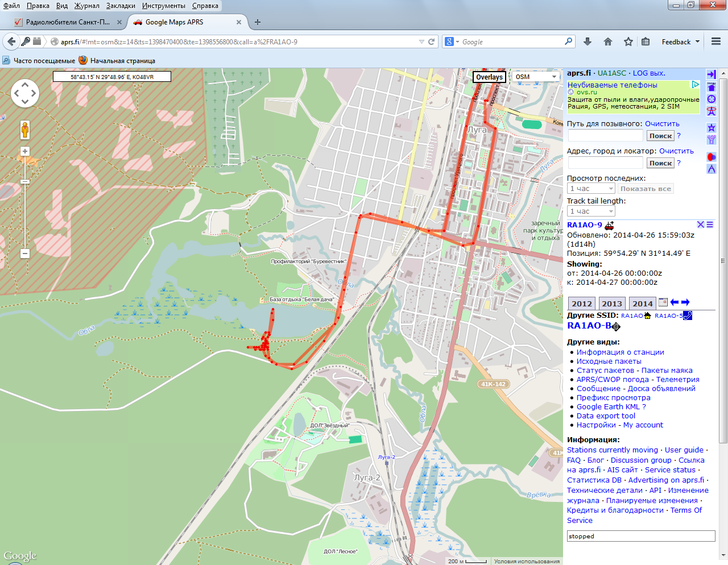
Task: Click the home station icon in sidebar
Action: pyautogui.click(x=711, y=87)
